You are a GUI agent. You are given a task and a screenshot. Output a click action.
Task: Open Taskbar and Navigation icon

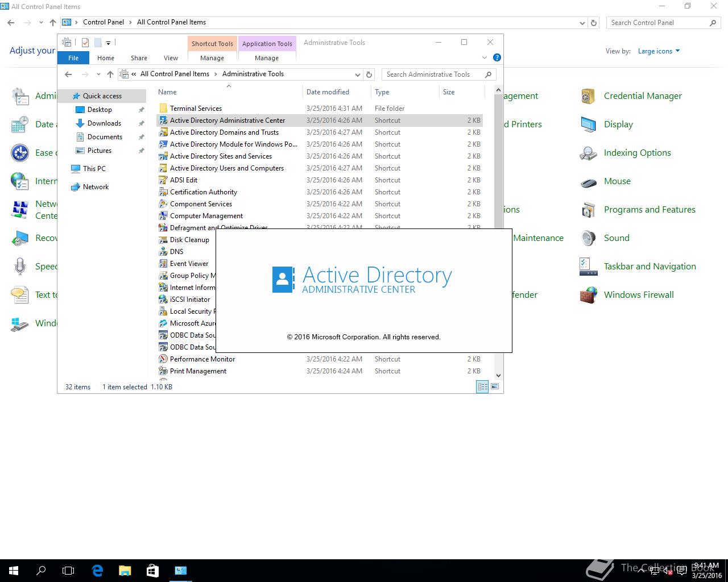point(588,267)
